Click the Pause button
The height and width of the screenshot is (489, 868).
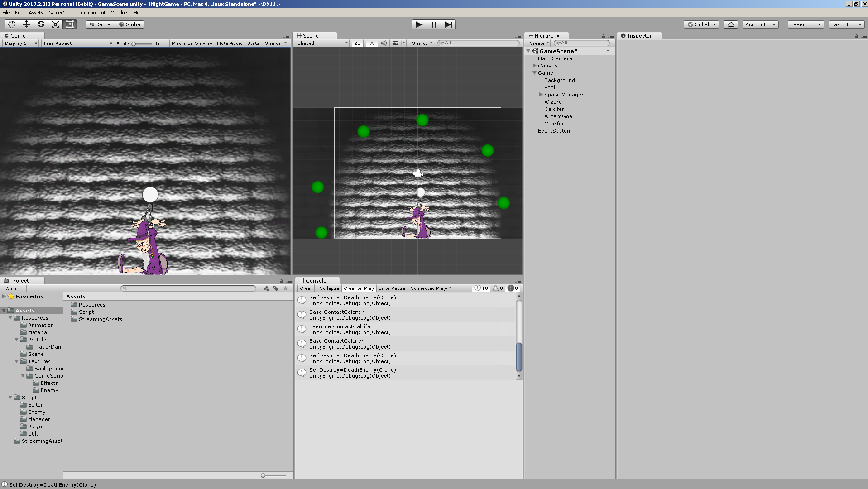tap(433, 24)
